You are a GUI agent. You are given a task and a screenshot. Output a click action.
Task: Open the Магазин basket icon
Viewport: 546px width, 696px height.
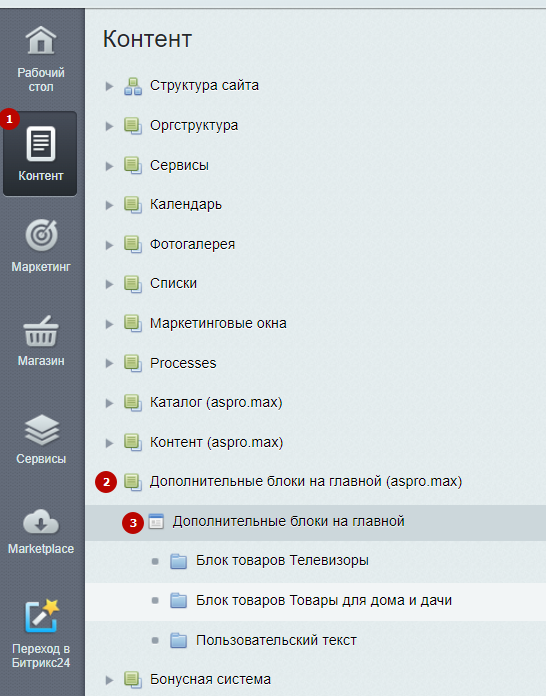pyautogui.click(x=41, y=331)
